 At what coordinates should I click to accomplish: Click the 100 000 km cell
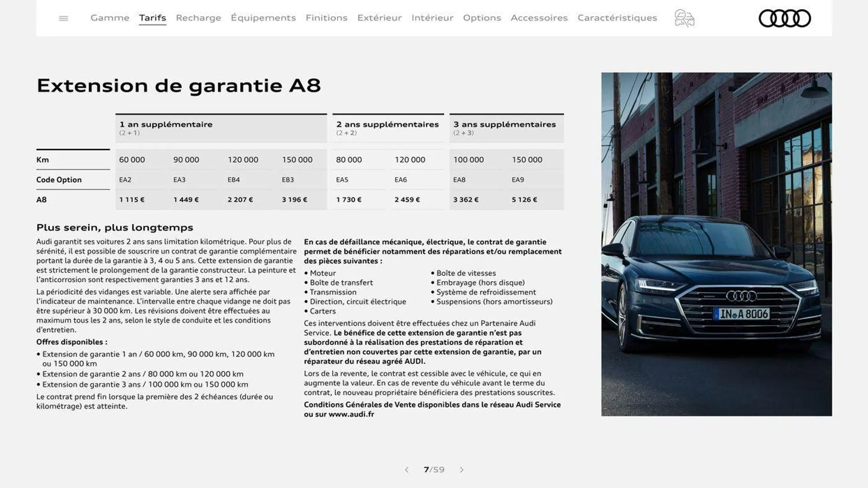(x=469, y=160)
